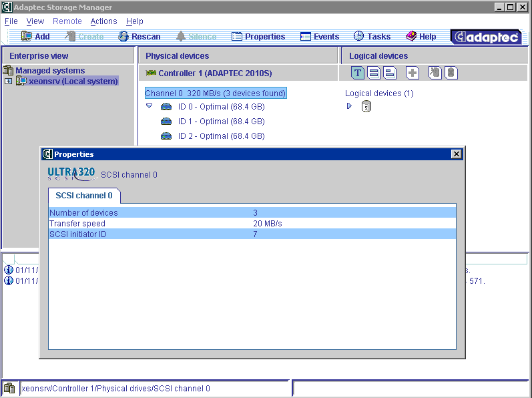Viewport: 532px width, 398px height.
Task: Expand the logical devices arrow
Action: pos(349,106)
